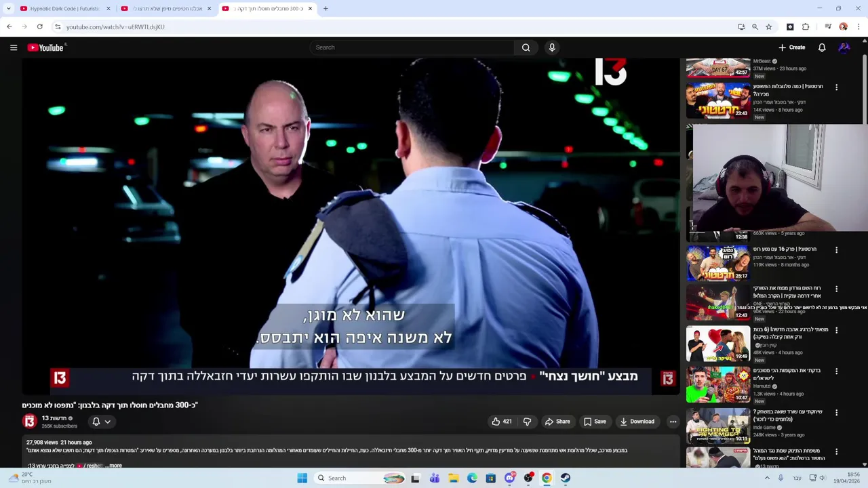868x488 pixels.
Task: Open the weather widget showing 20°C
Action: click(31, 478)
